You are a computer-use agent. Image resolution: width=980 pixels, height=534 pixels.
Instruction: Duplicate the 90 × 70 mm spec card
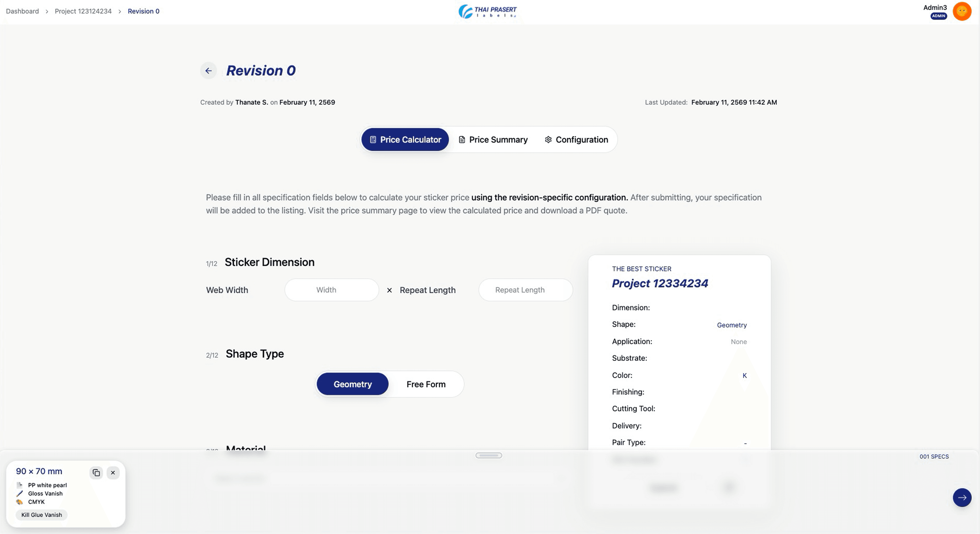[96, 473]
